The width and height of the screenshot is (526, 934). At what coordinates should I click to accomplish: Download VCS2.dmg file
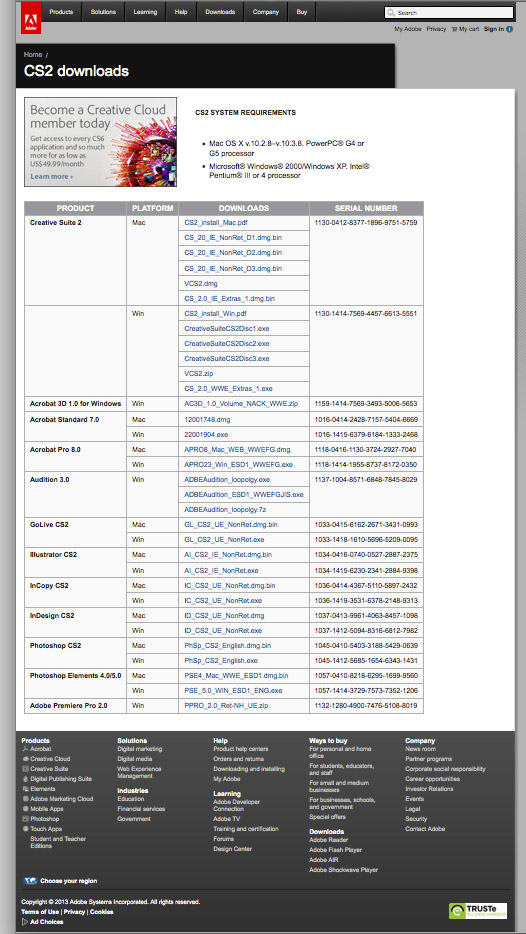pyautogui.click(x=201, y=284)
